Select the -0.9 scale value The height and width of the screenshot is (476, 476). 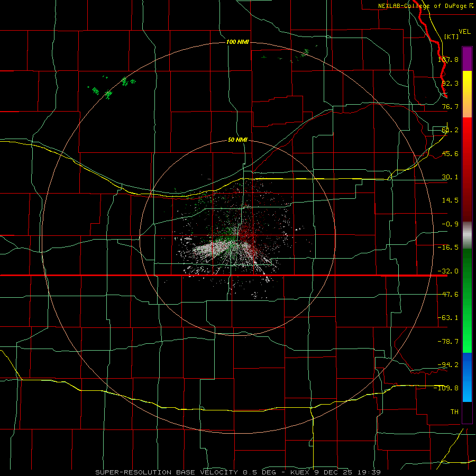coord(450,224)
